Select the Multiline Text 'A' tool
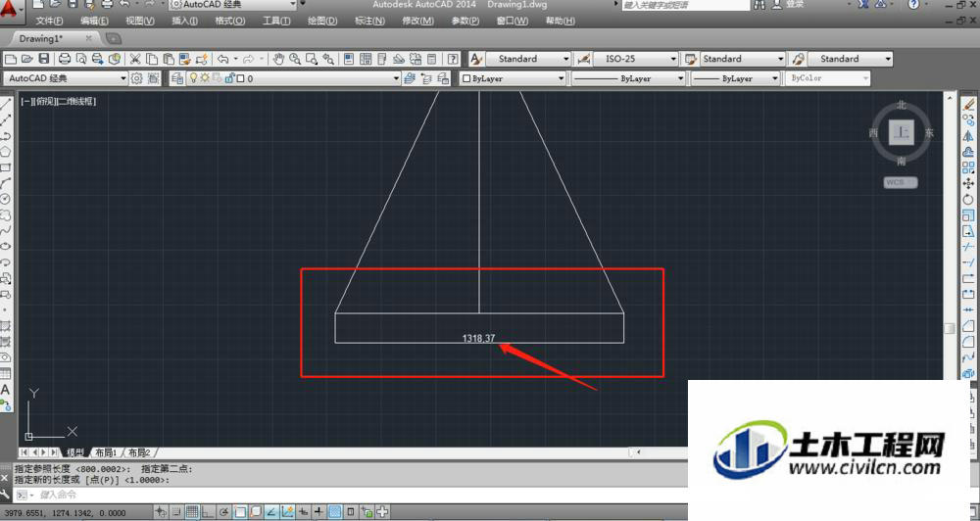Viewport: 980px width, 521px height. 6,389
